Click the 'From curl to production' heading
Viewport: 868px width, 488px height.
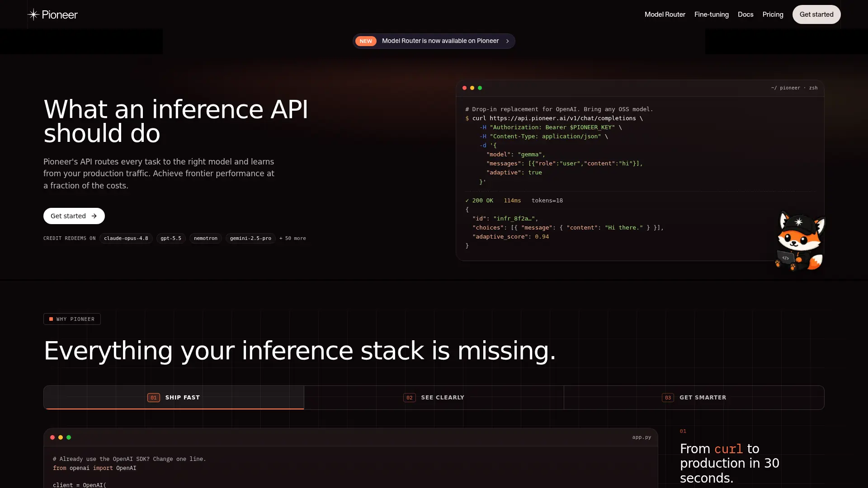pyautogui.click(x=730, y=463)
